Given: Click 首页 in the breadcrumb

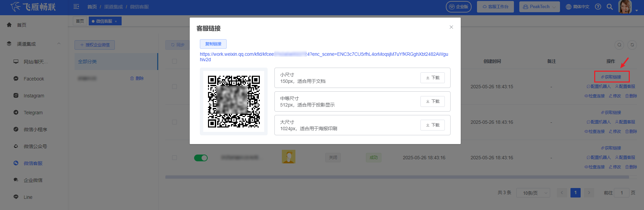Looking at the screenshot, I should (x=92, y=7).
